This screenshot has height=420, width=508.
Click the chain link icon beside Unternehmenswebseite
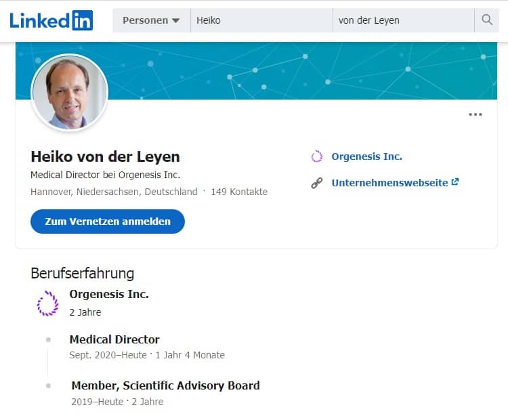tap(317, 183)
